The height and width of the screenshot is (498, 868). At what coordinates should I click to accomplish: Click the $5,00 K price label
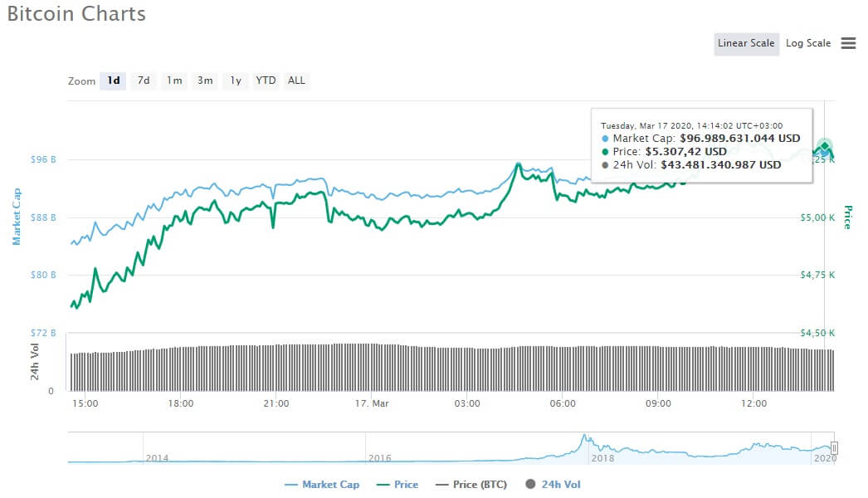(x=817, y=217)
